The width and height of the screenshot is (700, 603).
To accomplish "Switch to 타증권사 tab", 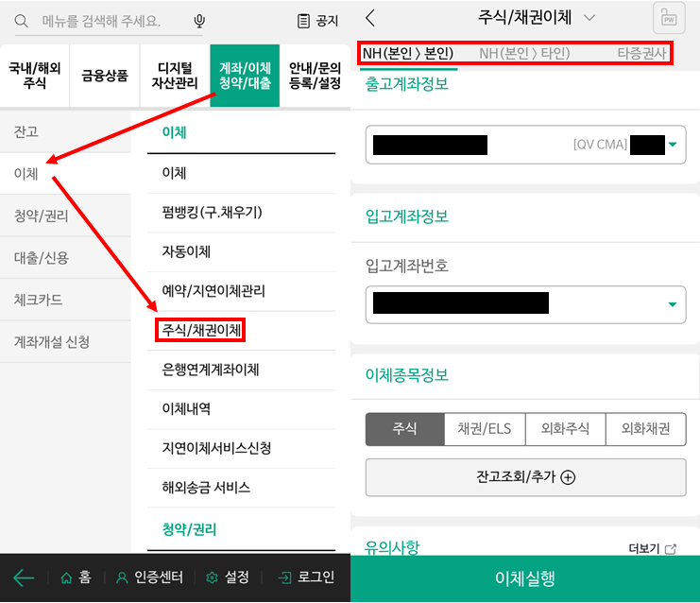I will pos(641,54).
